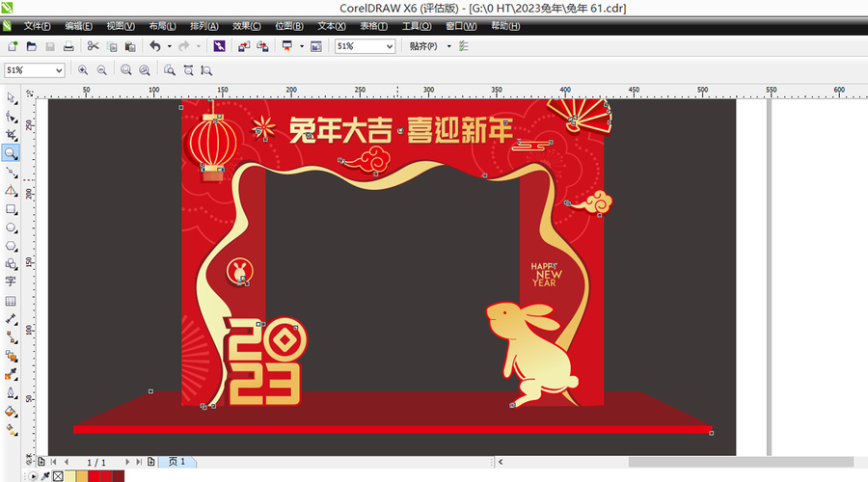Select the Freehand drawing tool

(x=11, y=173)
